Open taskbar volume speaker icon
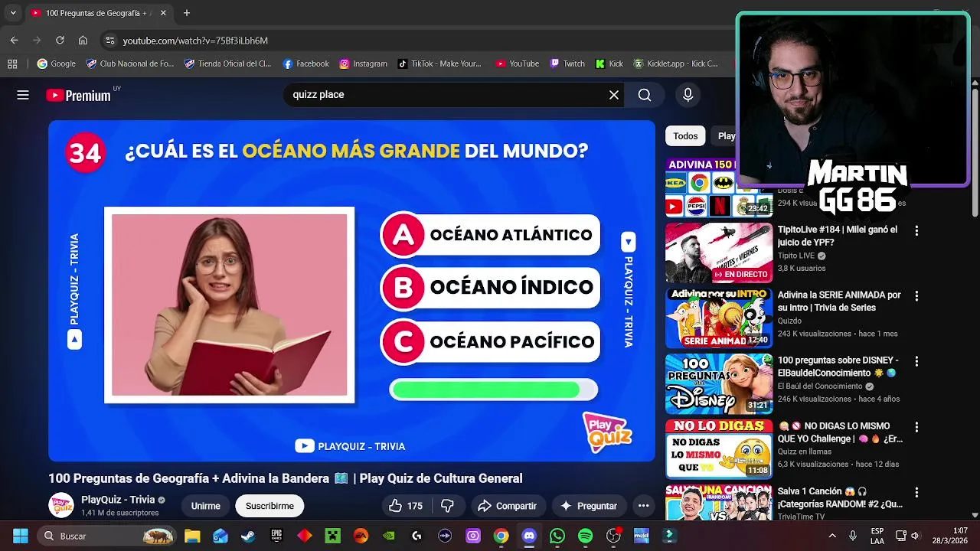This screenshot has width=980, height=551. point(915,536)
